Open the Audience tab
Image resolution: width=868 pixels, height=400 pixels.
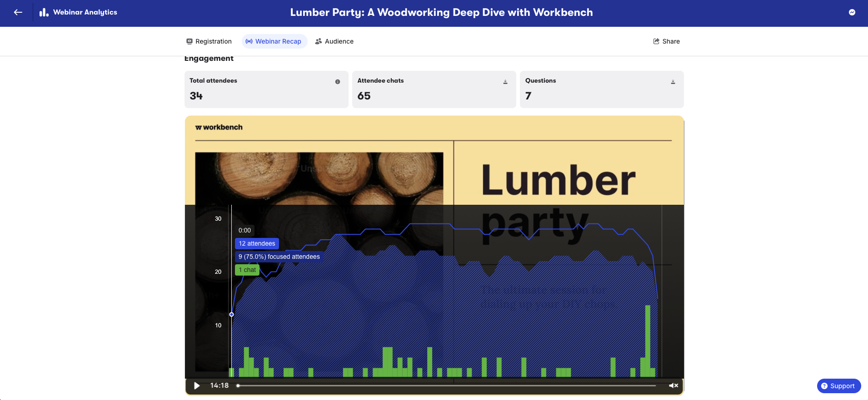(334, 41)
